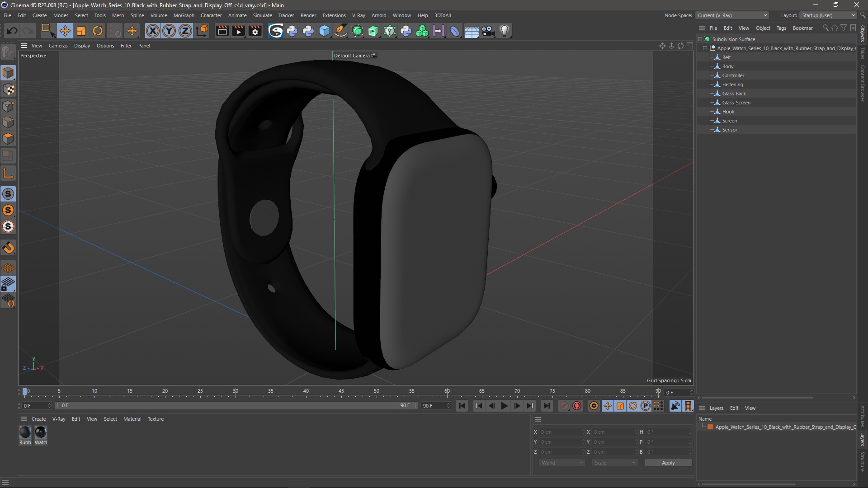Click the Floor grid icon
This screenshot has width=868, height=488.
click(472, 31)
